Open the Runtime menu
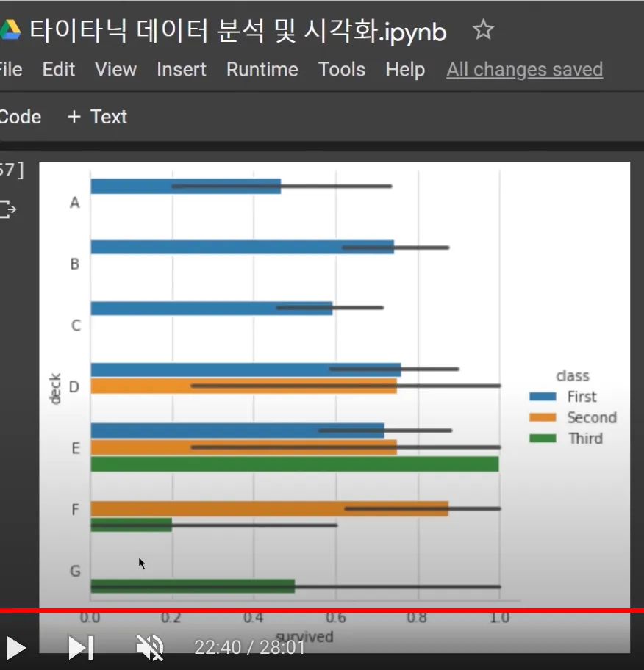The width and height of the screenshot is (644, 670). pyautogui.click(x=262, y=69)
